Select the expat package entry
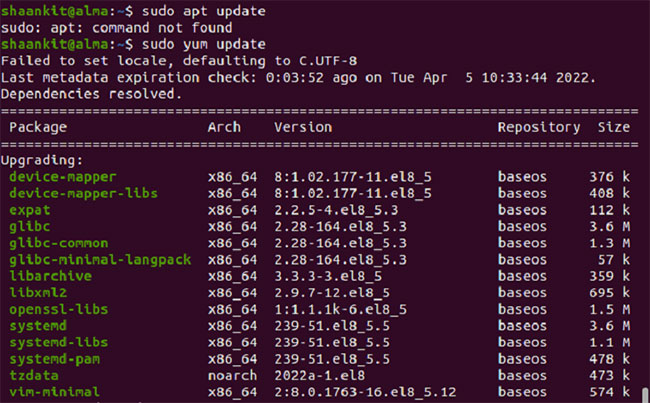 pos(29,210)
